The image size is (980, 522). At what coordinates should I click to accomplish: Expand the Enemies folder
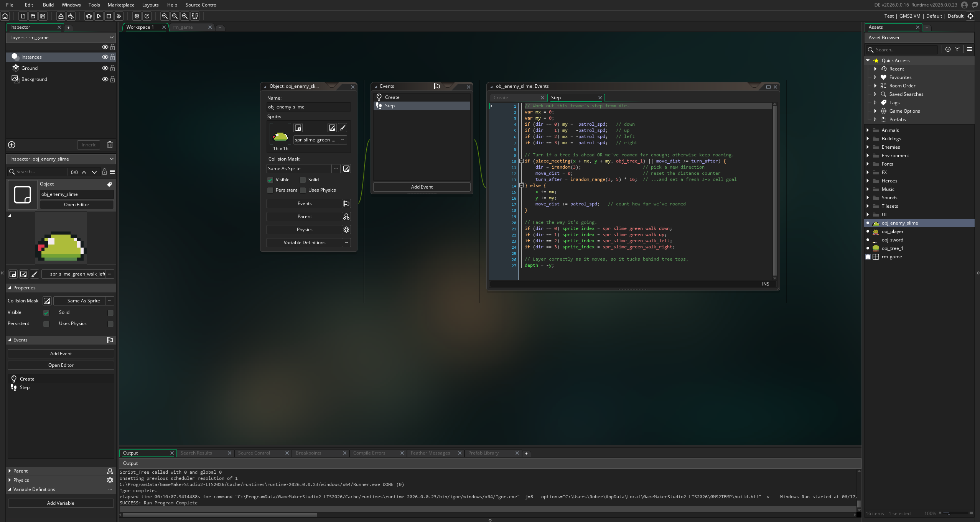[868, 147]
